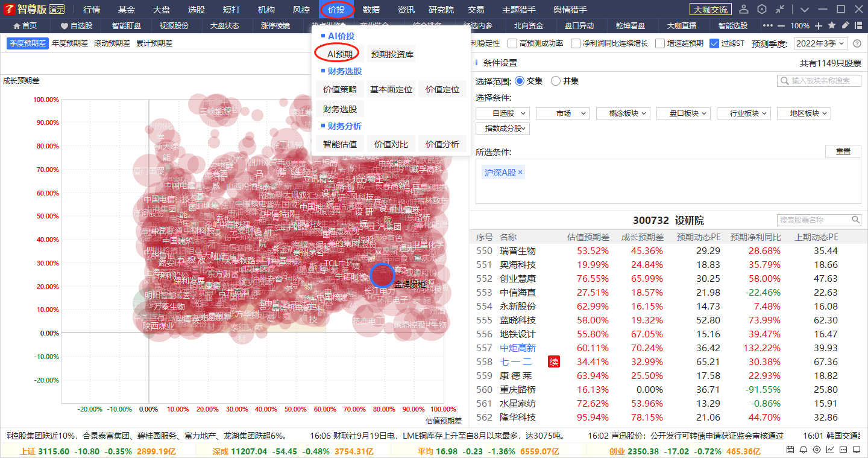Open the 盘口板块 dropdown
Viewport: 868px width, 458px height.
click(684, 113)
